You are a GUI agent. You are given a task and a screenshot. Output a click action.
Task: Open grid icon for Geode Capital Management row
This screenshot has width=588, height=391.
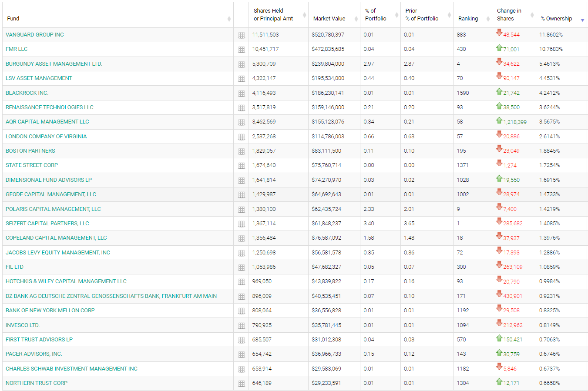pos(242,195)
